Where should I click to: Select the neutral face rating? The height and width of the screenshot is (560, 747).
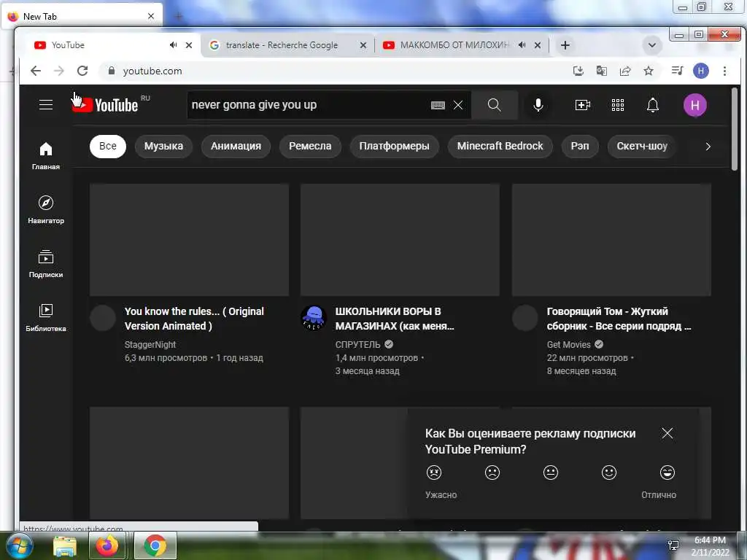(x=551, y=472)
